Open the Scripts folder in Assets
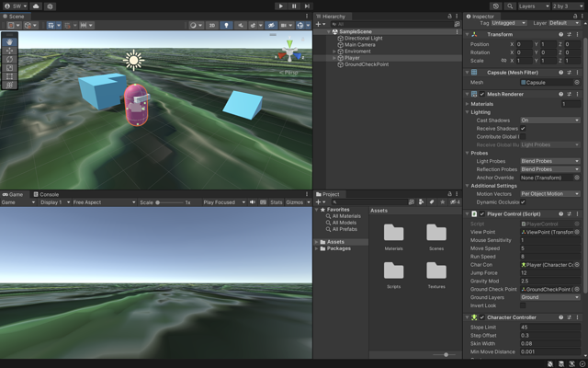 pos(393,275)
